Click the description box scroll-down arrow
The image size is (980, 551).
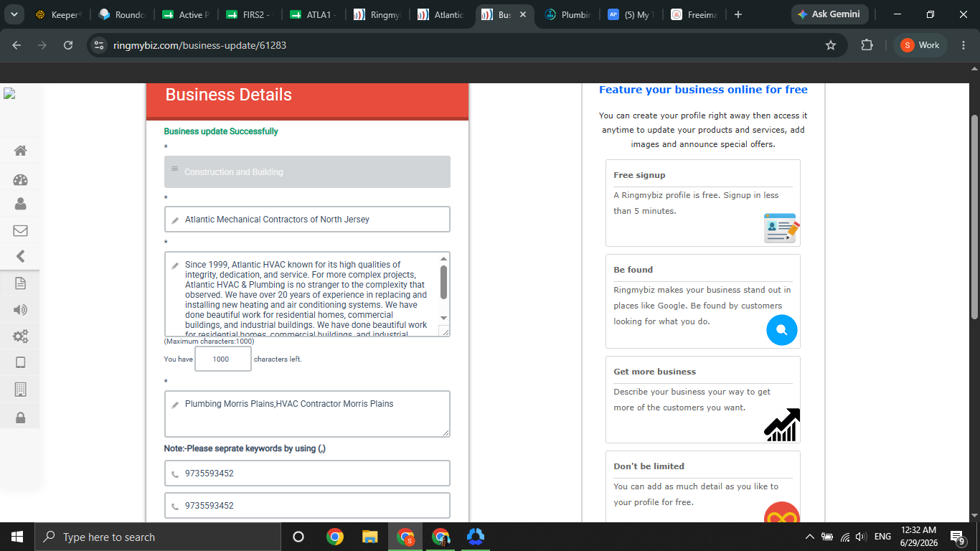443,318
